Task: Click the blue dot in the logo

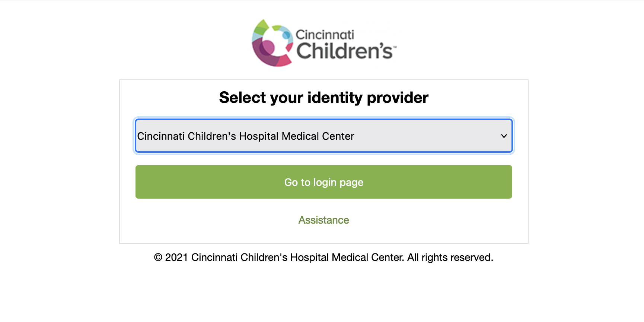Action: (x=286, y=35)
